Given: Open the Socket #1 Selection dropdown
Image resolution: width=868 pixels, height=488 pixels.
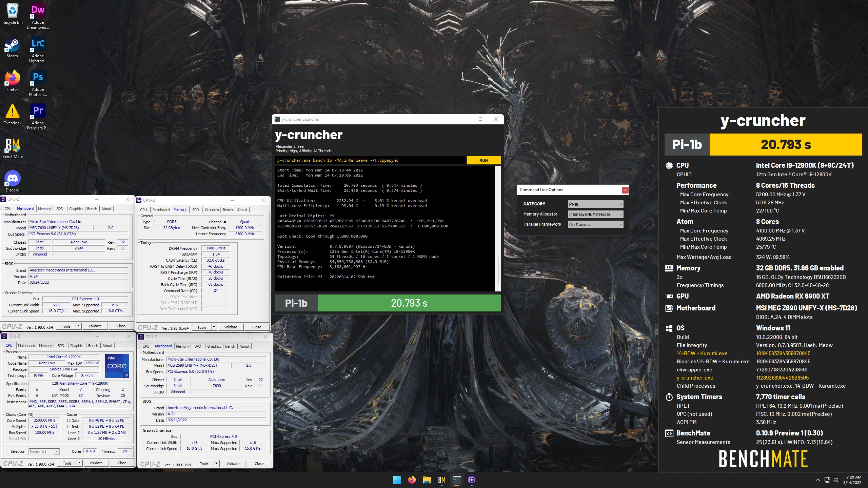Looking at the screenshot, I should coord(44,451).
